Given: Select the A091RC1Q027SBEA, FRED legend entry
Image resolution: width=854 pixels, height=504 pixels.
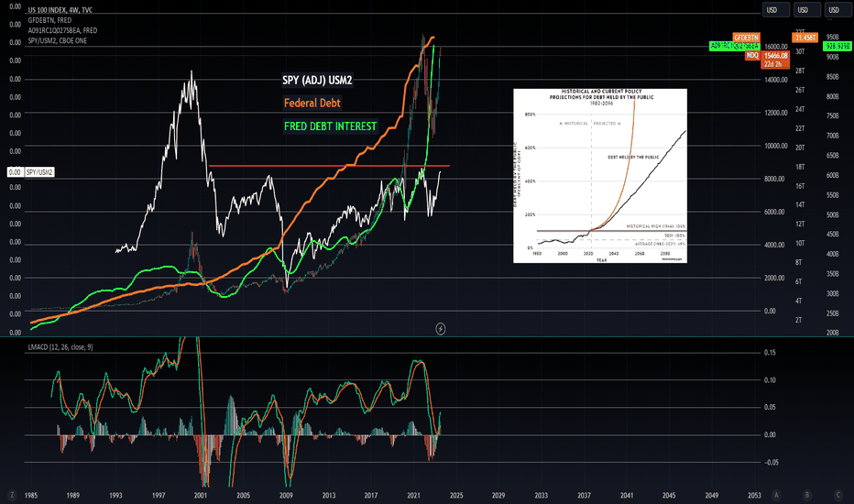Looking at the screenshot, I should pos(62,30).
